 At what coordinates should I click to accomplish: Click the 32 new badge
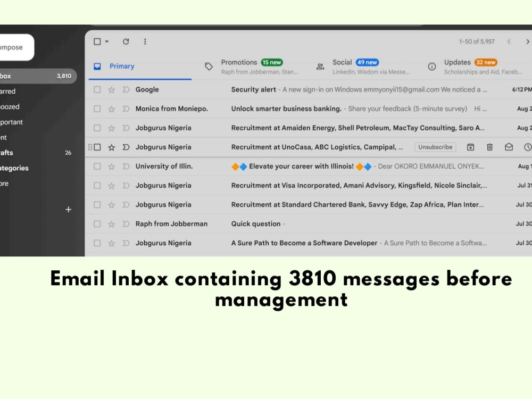pos(486,62)
